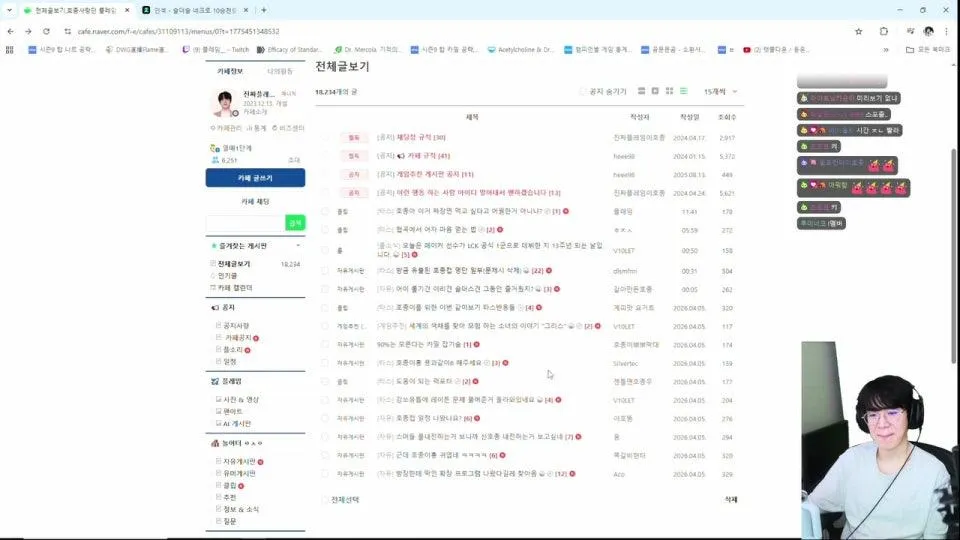Check the box for the Aco post row

tap(324, 474)
